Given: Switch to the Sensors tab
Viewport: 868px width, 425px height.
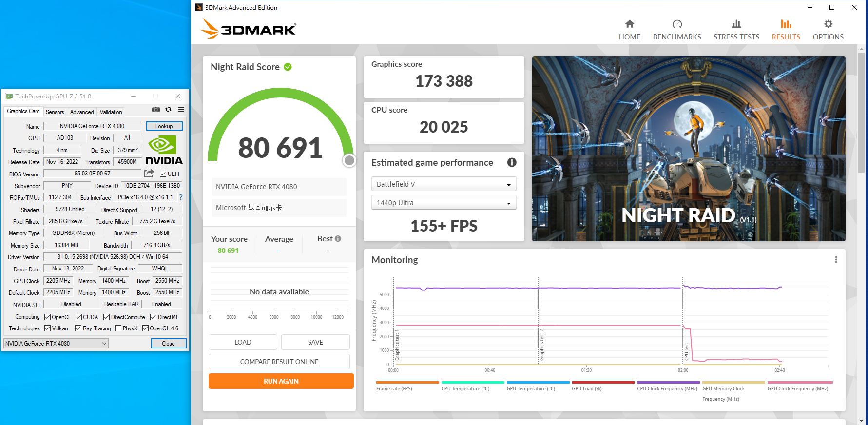Looking at the screenshot, I should pos(55,112).
